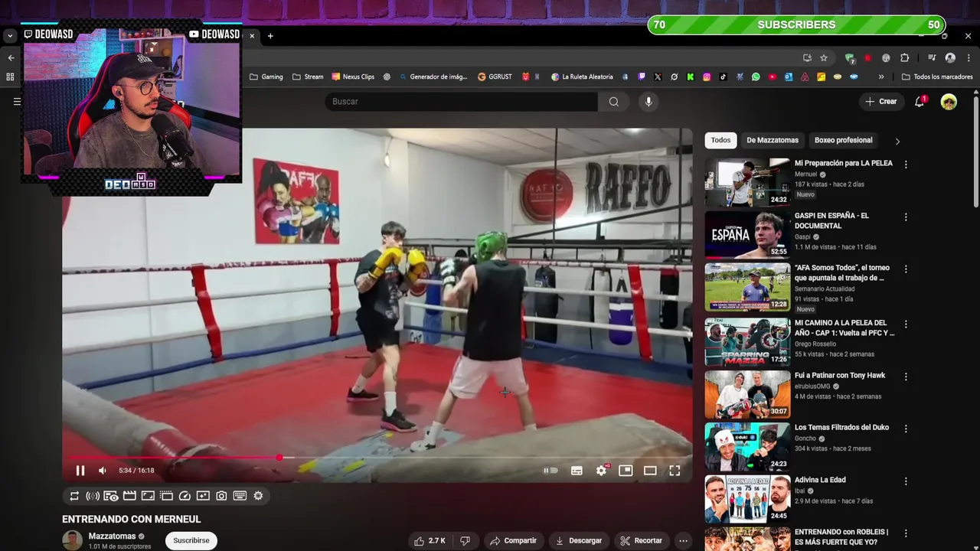Take a screenshot with the camera icon
The image size is (980, 551).
click(x=221, y=496)
